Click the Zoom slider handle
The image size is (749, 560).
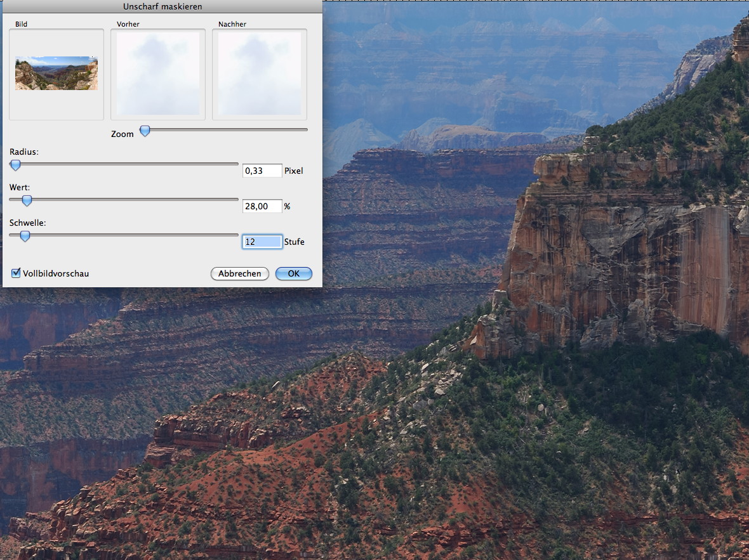pos(145,131)
